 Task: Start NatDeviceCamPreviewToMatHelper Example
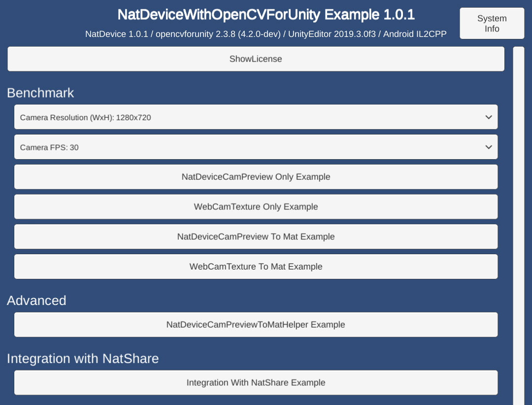click(256, 325)
